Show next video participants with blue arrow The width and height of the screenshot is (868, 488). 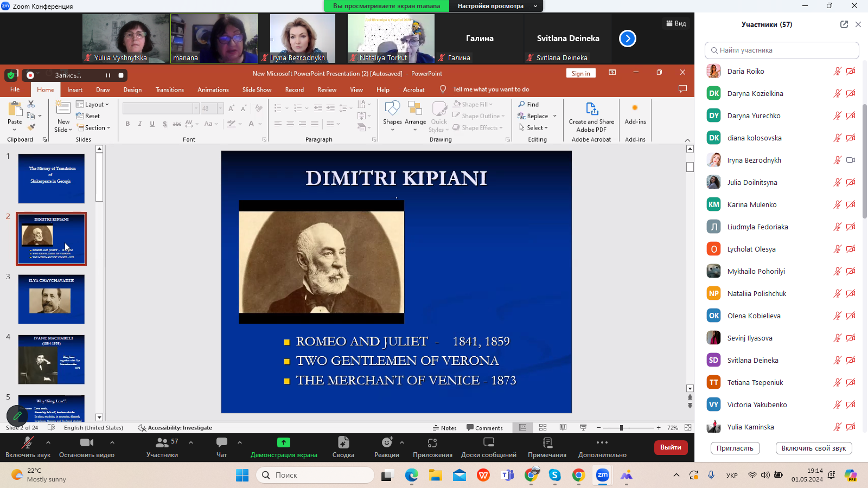[x=627, y=38]
